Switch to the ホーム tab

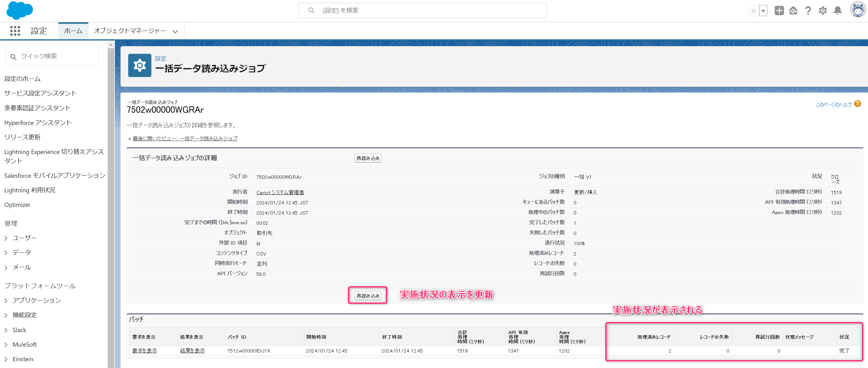[73, 31]
